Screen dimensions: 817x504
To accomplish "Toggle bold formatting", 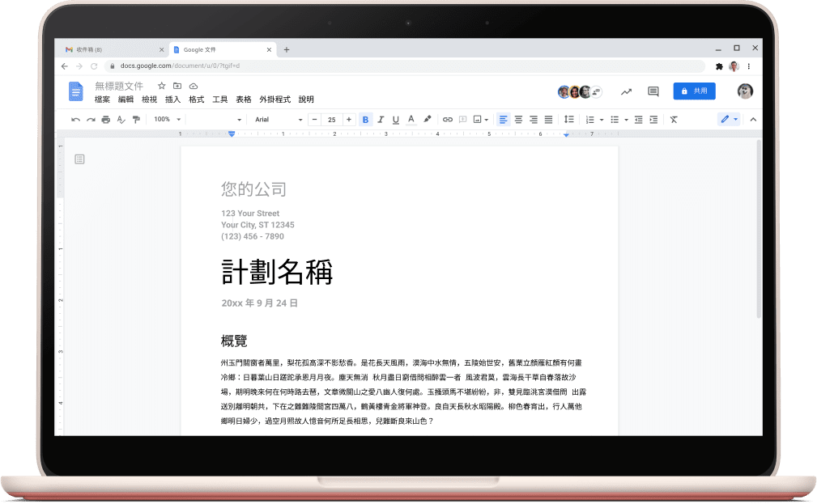I will [365, 120].
